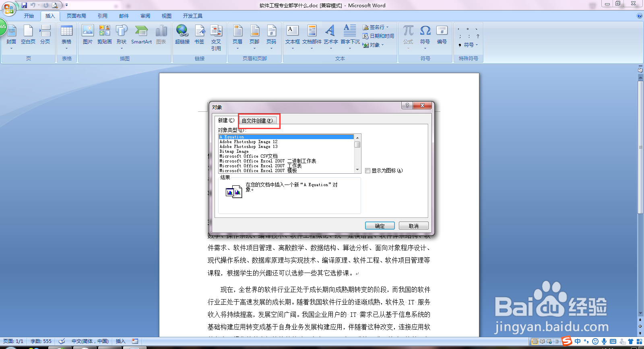Insert a bookmark (书签)

coord(200,35)
